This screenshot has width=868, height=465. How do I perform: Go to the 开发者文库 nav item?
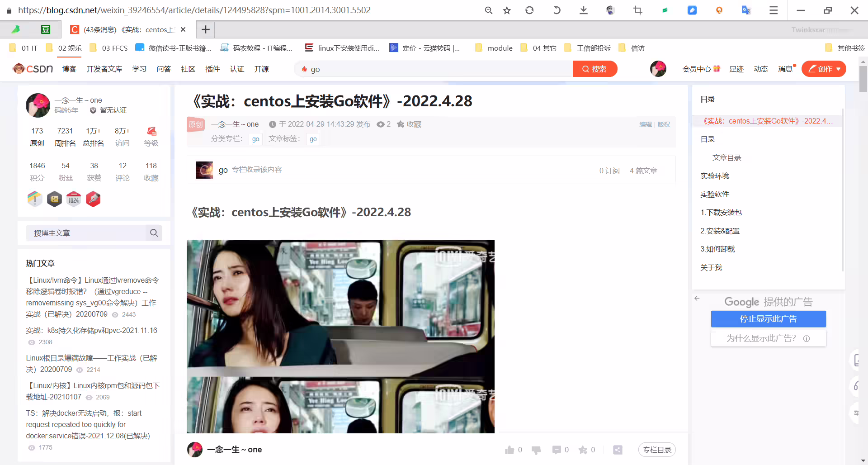coord(104,69)
